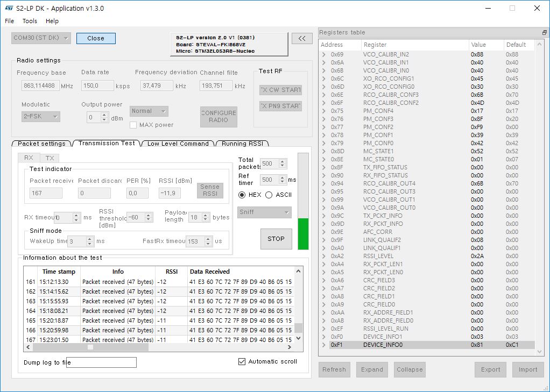Click the << collapse panel button
The height and width of the screenshot is (392, 550).
point(302,39)
